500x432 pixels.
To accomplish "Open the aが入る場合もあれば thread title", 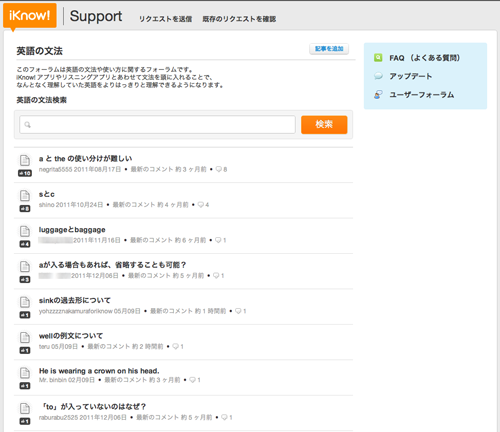I will [x=112, y=265].
